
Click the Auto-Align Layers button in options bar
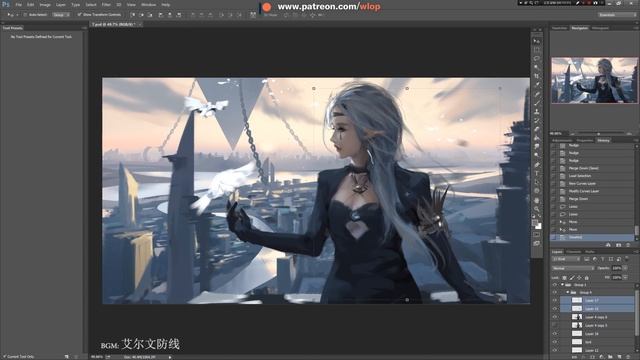(253, 15)
